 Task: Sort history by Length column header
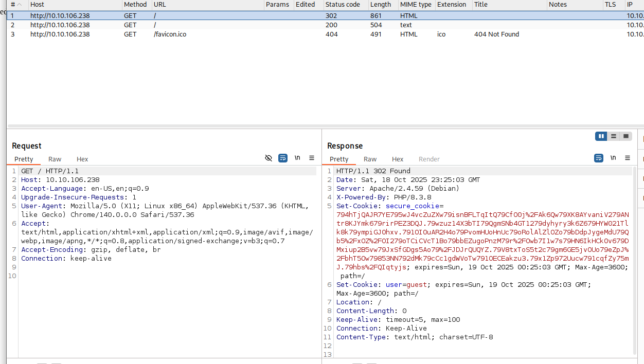click(x=381, y=5)
